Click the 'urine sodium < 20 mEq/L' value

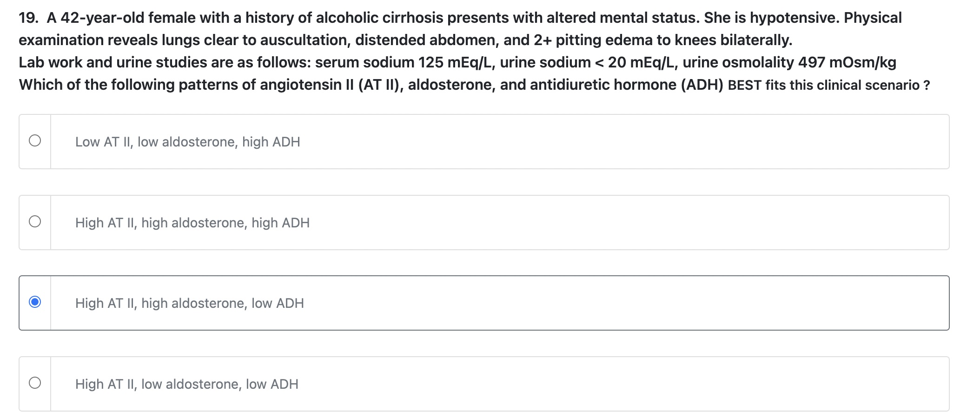(587, 63)
